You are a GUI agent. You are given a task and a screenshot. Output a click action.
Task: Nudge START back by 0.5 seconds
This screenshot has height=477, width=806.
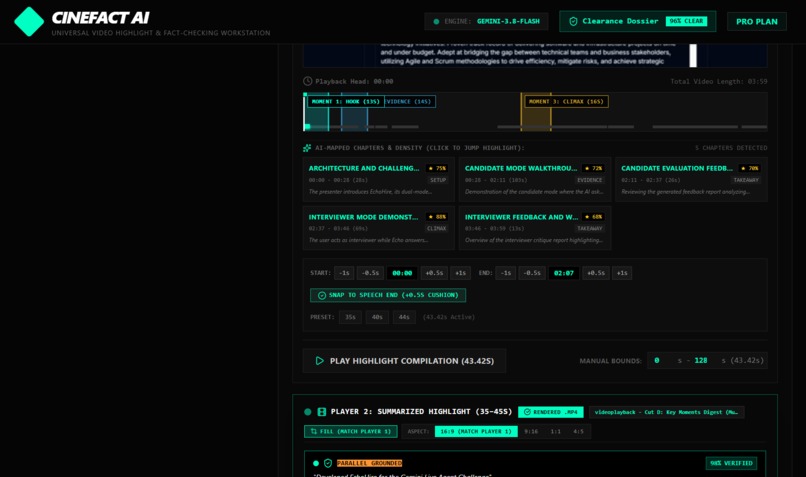(371, 273)
